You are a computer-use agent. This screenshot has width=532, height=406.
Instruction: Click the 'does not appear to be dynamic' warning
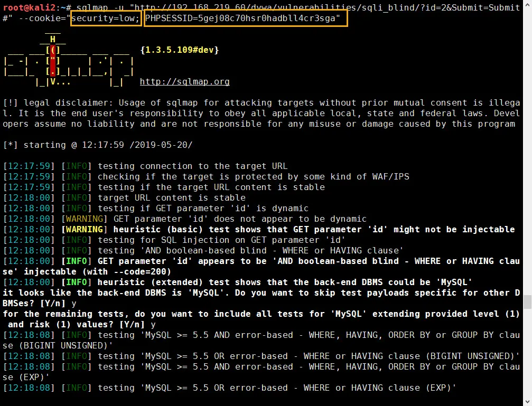tap(184, 219)
